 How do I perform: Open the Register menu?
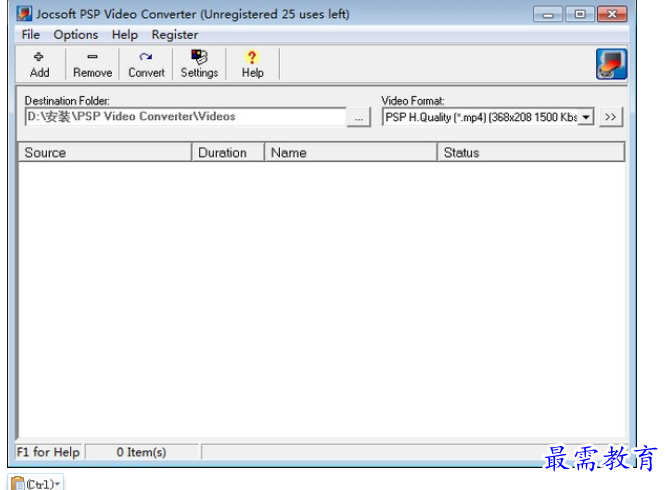(175, 35)
